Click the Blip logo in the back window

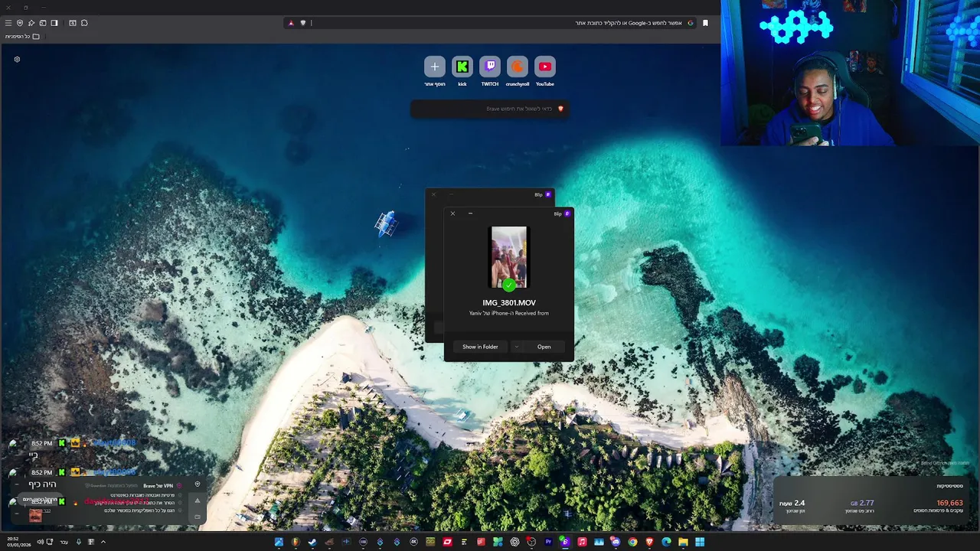tap(548, 194)
